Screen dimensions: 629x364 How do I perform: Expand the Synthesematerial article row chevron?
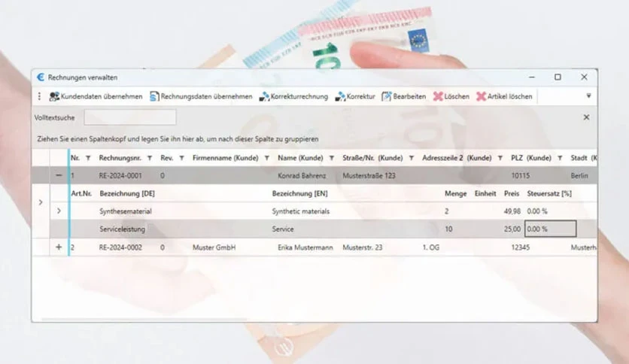[59, 211]
